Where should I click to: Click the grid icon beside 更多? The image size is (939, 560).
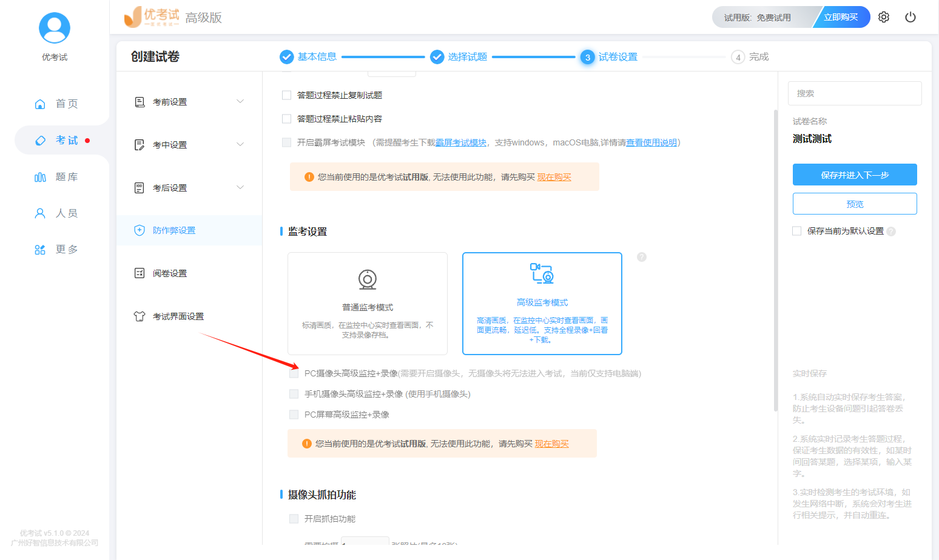(x=40, y=250)
